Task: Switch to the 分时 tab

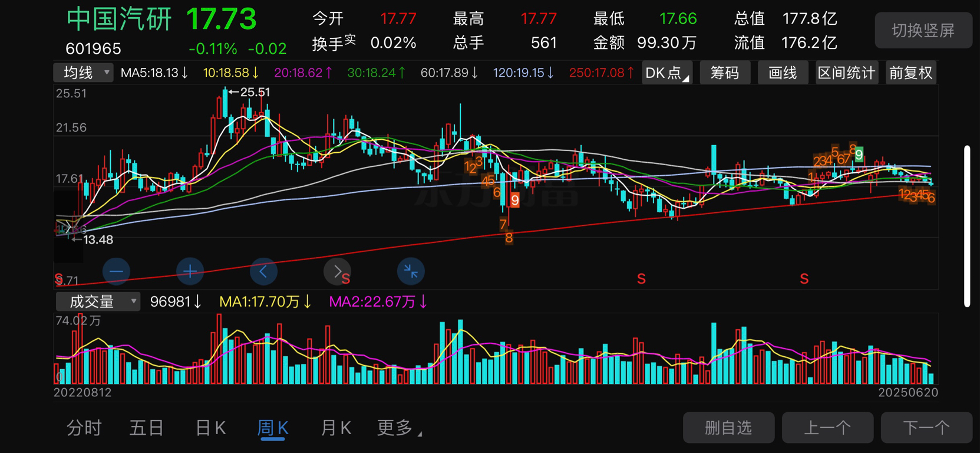Action: click(x=84, y=428)
